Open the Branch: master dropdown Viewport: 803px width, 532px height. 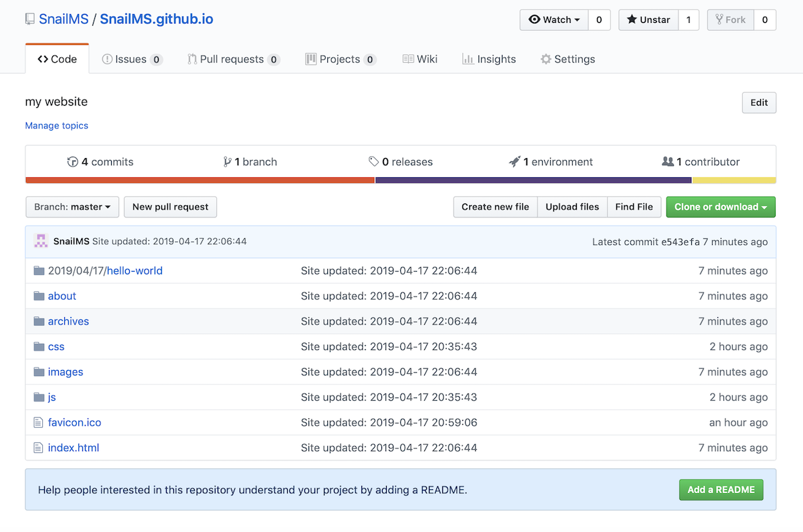tap(72, 207)
